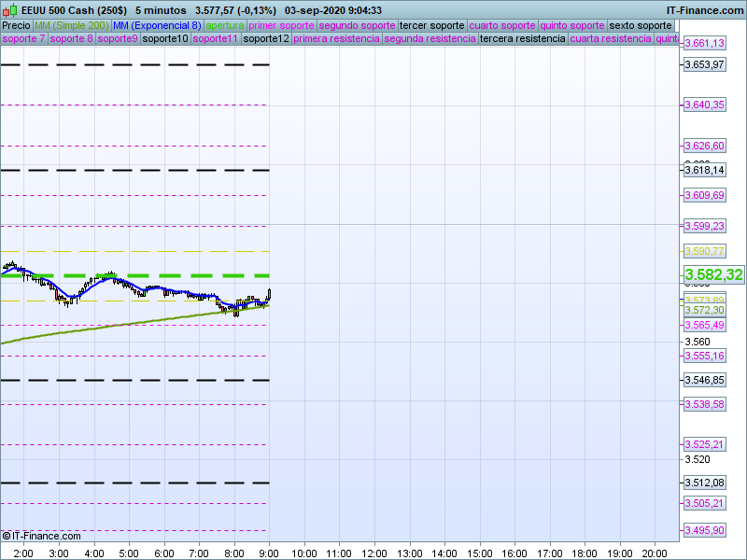Select the sexto soporte label
This screenshot has width=747, height=560.
[x=640, y=25]
